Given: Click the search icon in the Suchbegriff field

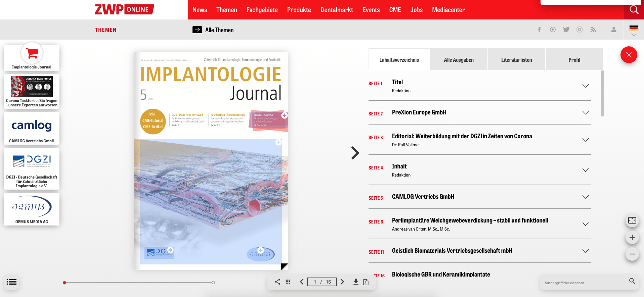Looking at the screenshot, I should click(632, 281).
